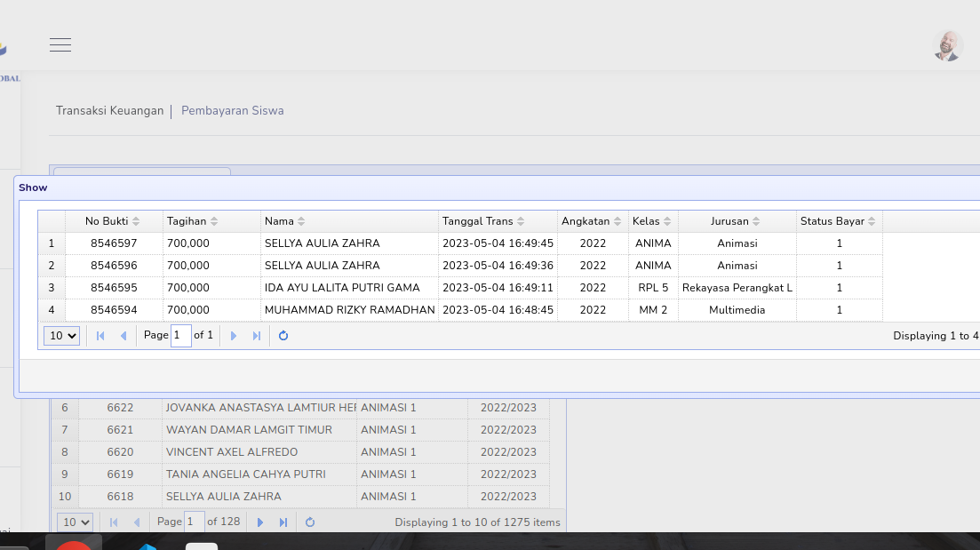Click page number field in Show dialog
Screen dimensions: 980x550
(181, 336)
